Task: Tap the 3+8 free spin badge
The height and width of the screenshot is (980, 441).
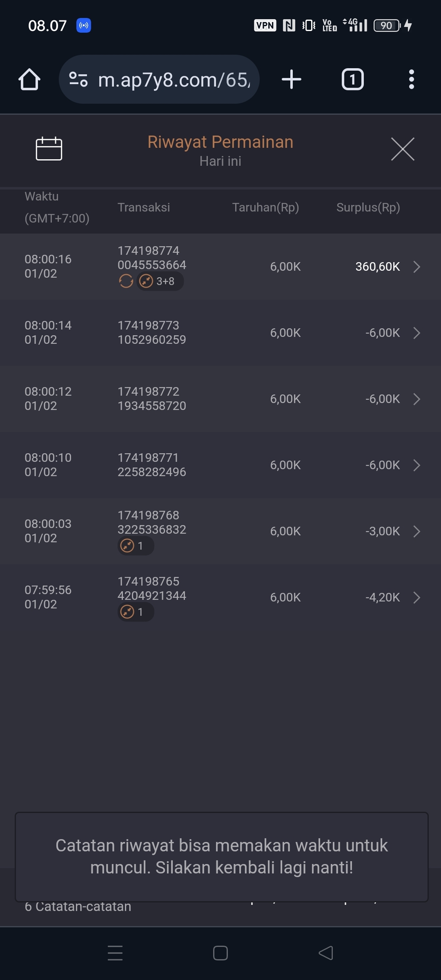Action: coord(160,281)
